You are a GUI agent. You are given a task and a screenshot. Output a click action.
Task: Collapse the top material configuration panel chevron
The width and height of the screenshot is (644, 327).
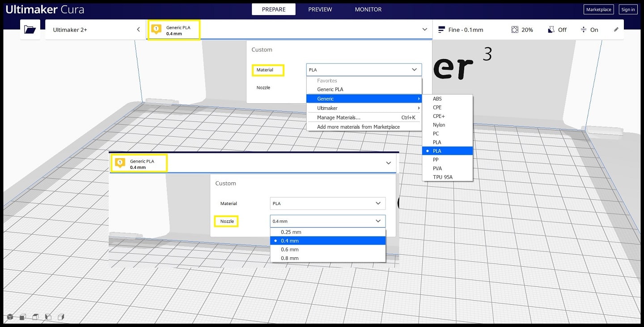pyautogui.click(x=424, y=29)
